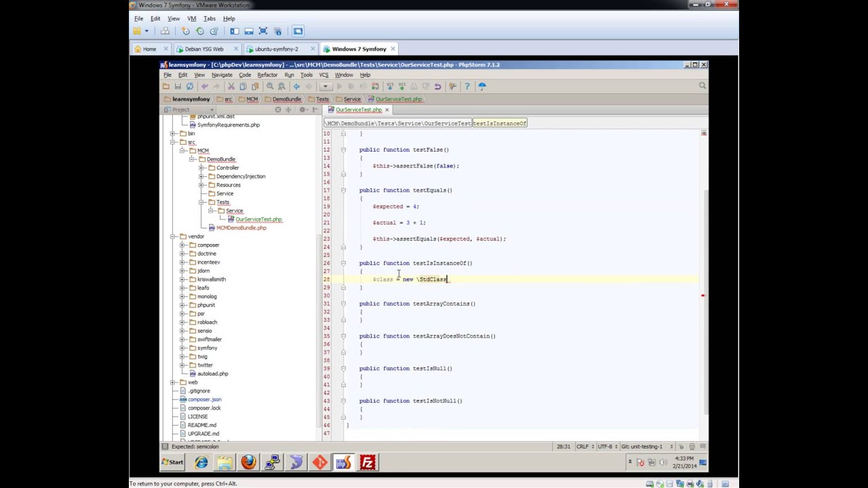
Task: Open the Refactor menu in PhpStorm
Action: [x=267, y=75]
